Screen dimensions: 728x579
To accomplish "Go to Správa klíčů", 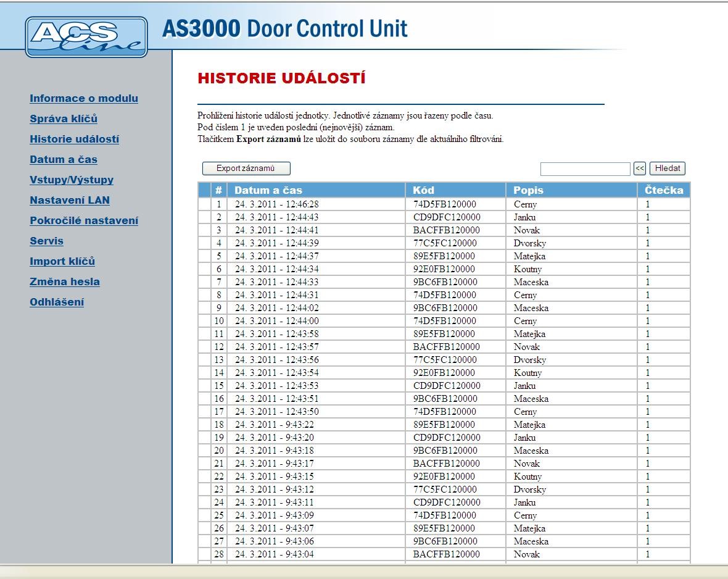I will [x=64, y=119].
